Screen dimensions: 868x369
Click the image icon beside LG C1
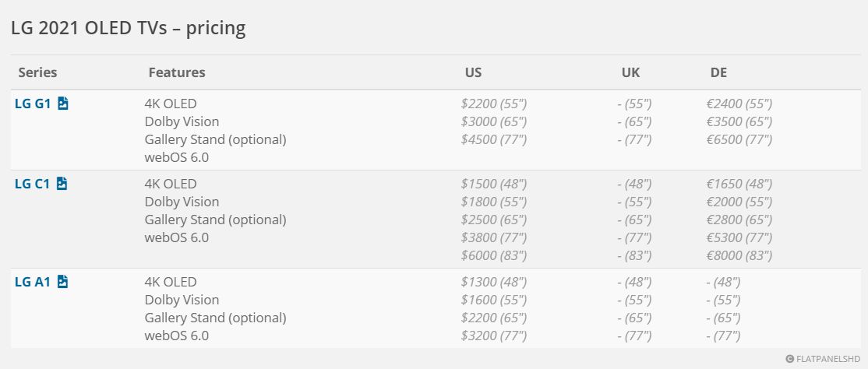tap(62, 184)
